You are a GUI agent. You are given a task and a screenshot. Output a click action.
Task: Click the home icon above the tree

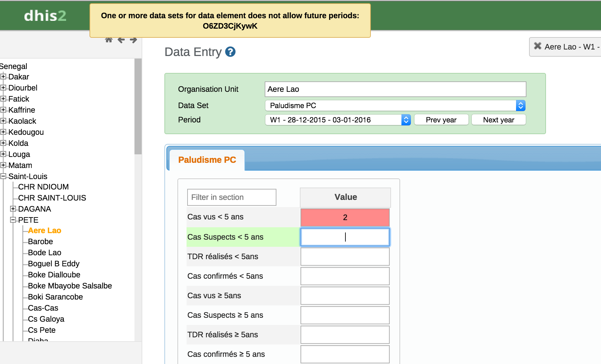[109, 40]
